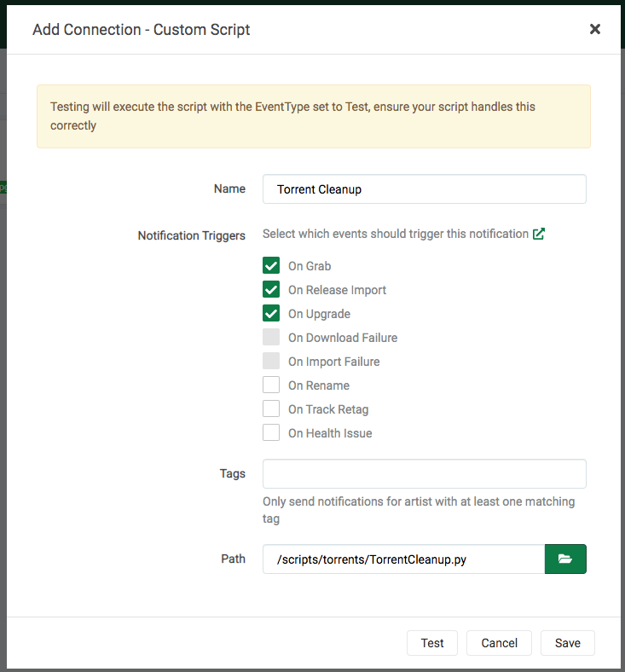Toggle the On Import Failure checkbox
The image size is (625, 672).
pos(271,362)
